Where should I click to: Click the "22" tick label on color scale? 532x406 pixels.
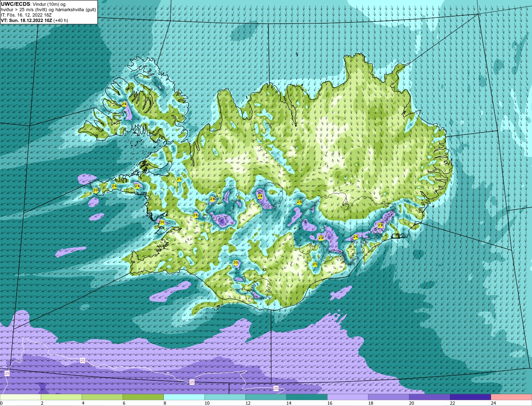pos(452,403)
